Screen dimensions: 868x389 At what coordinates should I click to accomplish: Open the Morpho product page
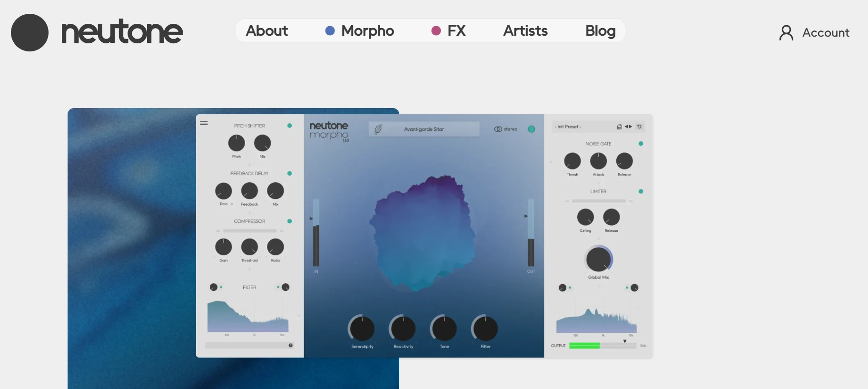click(x=359, y=31)
